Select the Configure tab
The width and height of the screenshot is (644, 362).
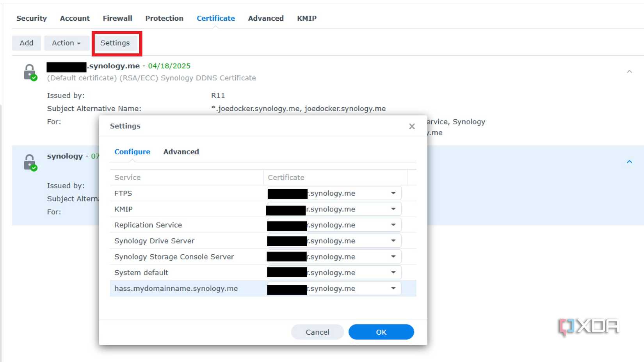(x=132, y=152)
